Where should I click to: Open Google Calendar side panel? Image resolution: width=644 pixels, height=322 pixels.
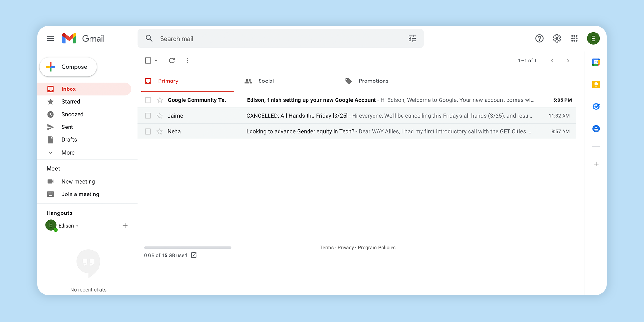pos(596,62)
